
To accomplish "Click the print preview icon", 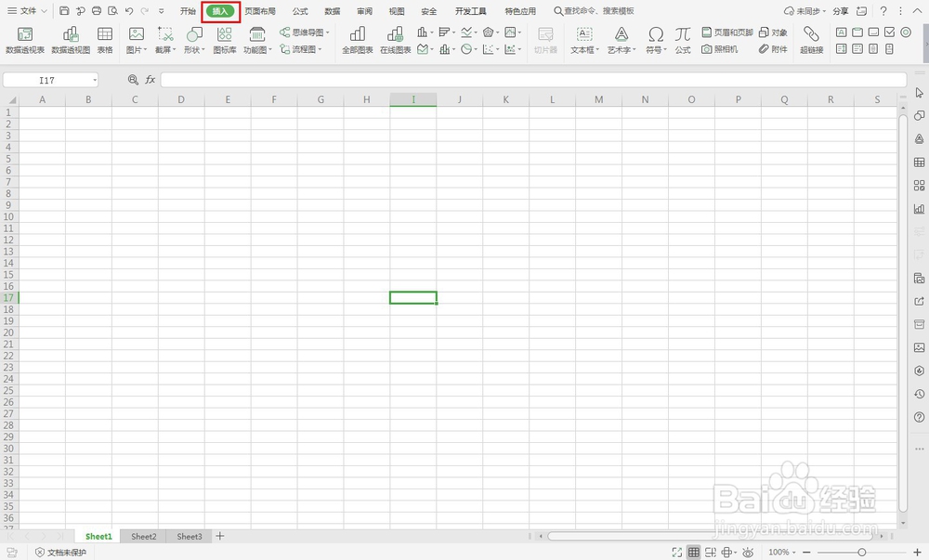I will [x=112, y=10].
